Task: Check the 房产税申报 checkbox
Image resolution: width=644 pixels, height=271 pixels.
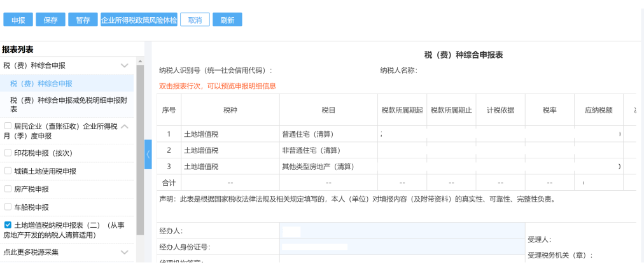Action: (8, 189)
